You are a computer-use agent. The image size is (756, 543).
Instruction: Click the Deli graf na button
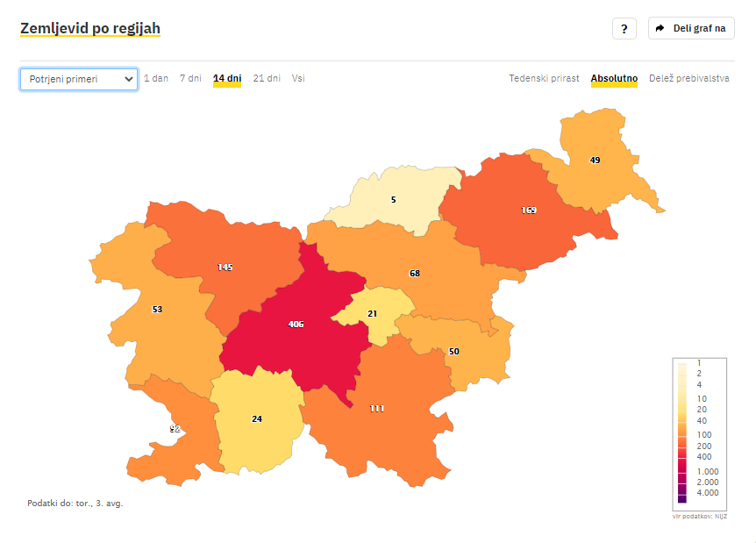click(691, 28)
